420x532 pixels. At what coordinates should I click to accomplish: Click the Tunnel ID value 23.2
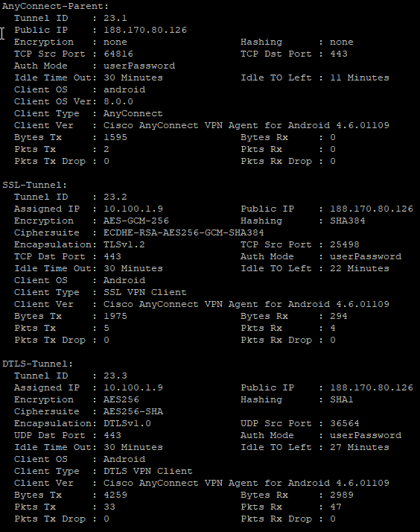tap(115, 197)
